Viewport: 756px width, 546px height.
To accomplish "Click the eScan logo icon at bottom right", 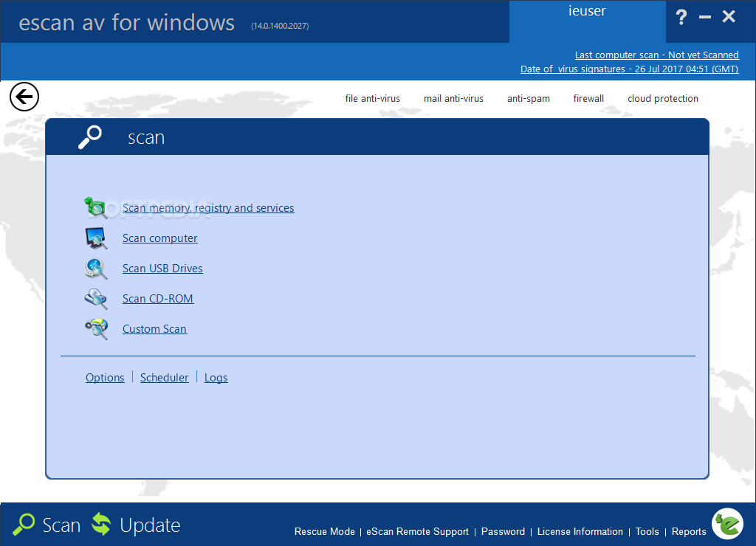I will [x=728, y=524].
